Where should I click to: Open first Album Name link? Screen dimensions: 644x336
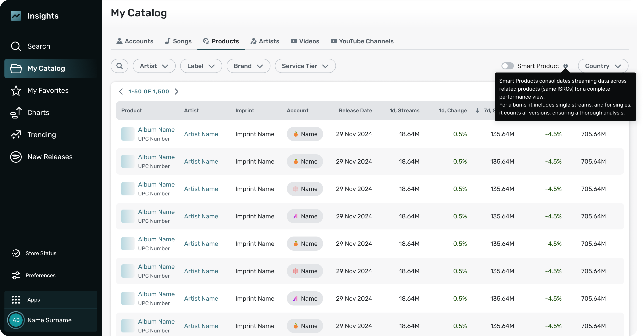(x=156, y=130)
